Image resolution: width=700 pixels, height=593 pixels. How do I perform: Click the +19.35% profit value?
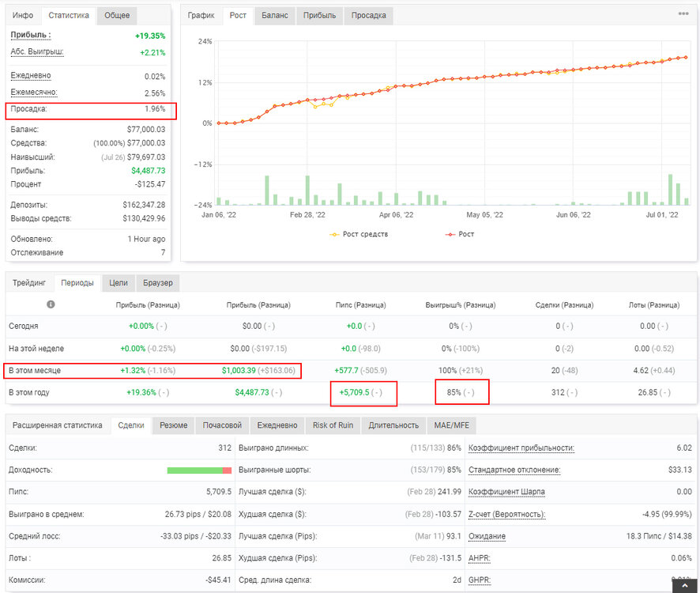pos(150,36)
